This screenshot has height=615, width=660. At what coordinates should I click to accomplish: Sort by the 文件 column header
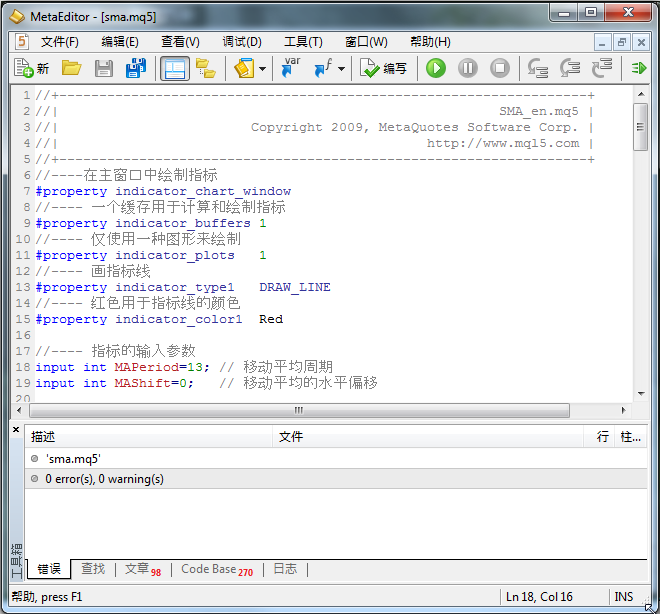pyautogui.click(x=428, y=437)
